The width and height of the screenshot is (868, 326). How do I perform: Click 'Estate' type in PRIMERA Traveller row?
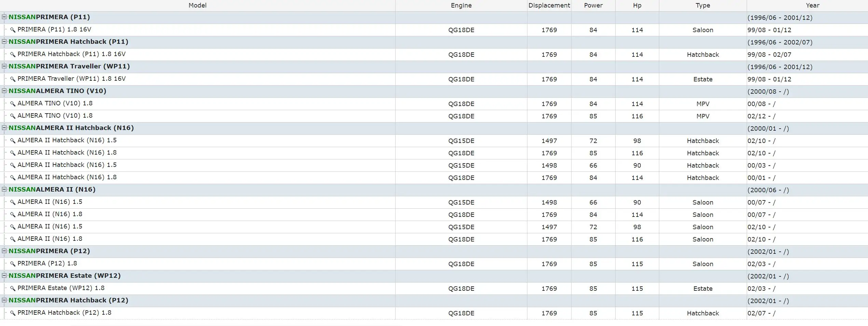tap(703, 79)
